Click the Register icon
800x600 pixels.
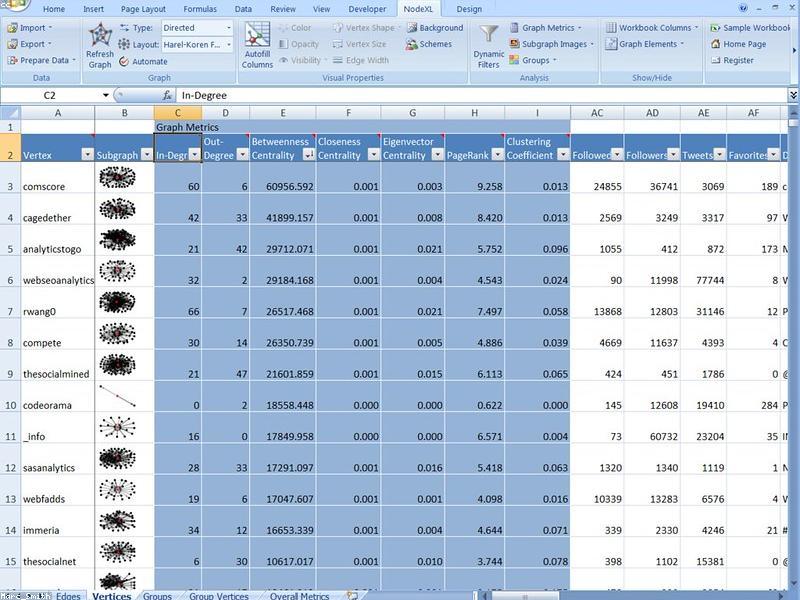tap(715, 60)
